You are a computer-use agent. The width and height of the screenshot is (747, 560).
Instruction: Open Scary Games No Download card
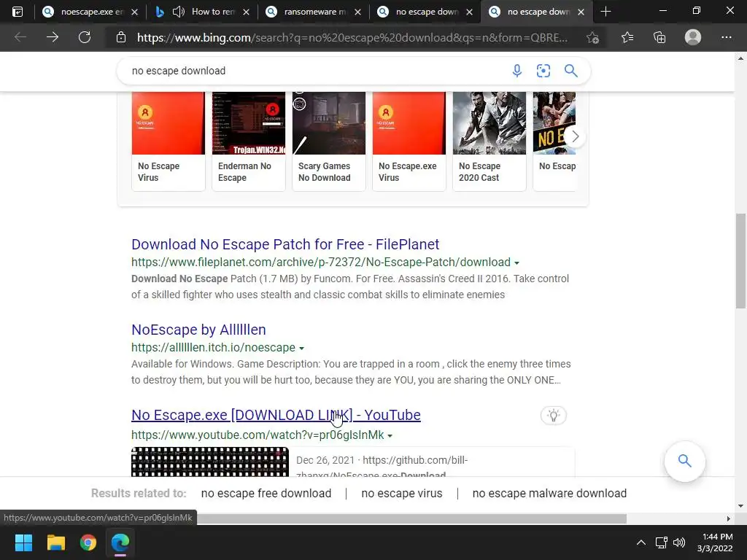click(x=329, y=141)
